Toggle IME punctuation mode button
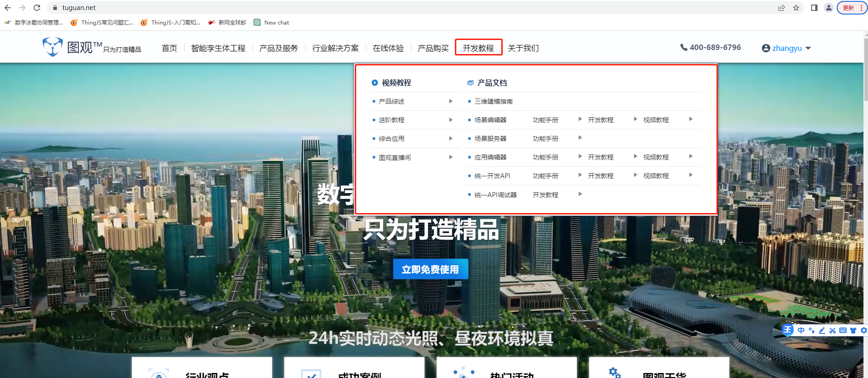 (x=812, y=330)
